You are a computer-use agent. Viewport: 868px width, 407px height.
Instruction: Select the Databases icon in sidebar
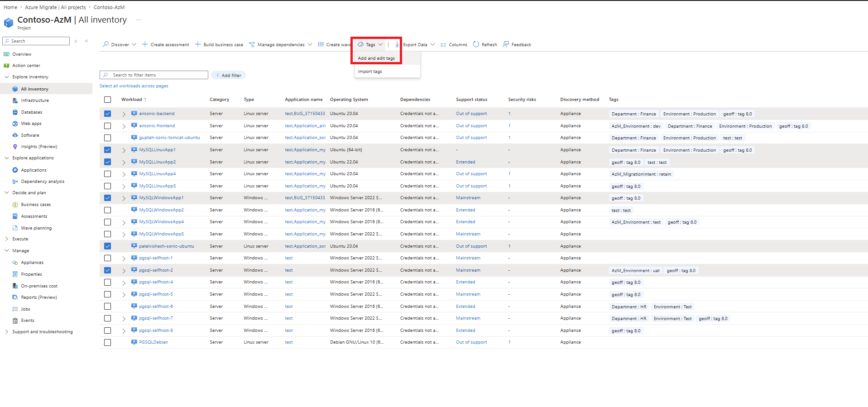coord(15,112)
